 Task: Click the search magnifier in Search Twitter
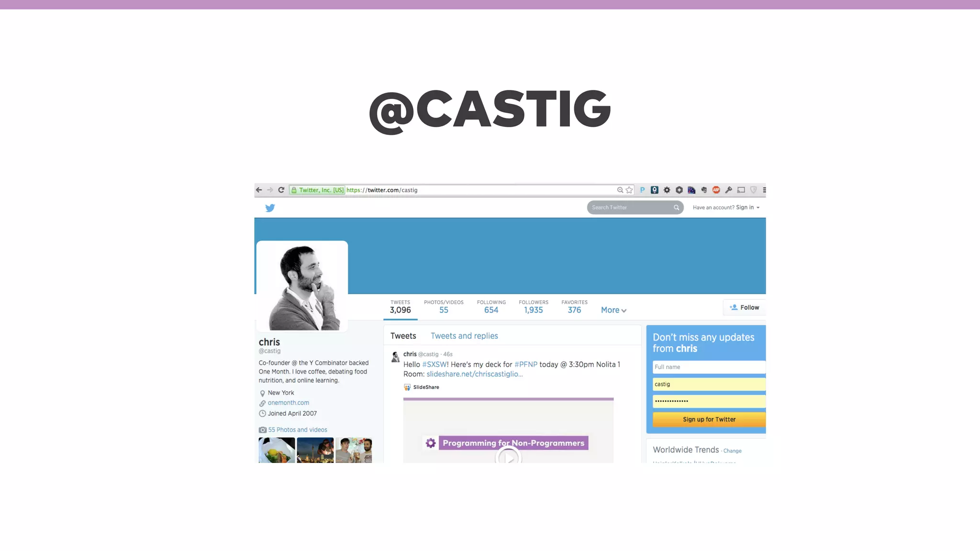point(676,208)
